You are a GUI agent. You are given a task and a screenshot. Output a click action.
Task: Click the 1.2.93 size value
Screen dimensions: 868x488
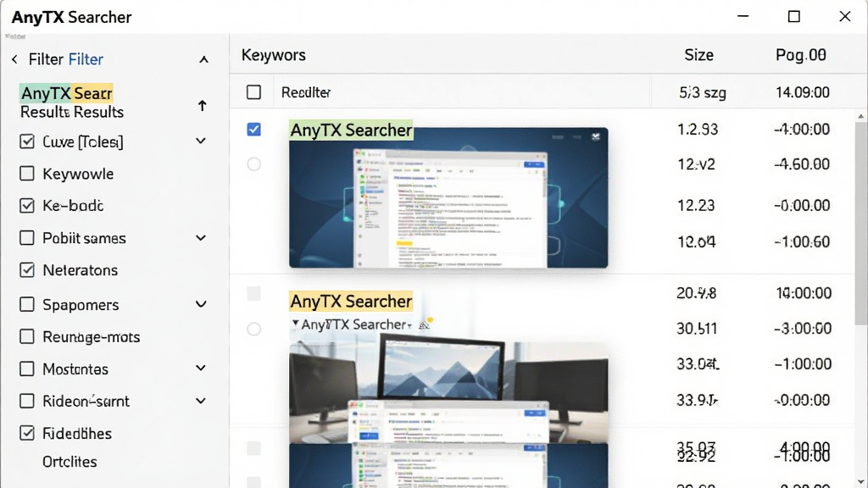(x=698, y=129)
